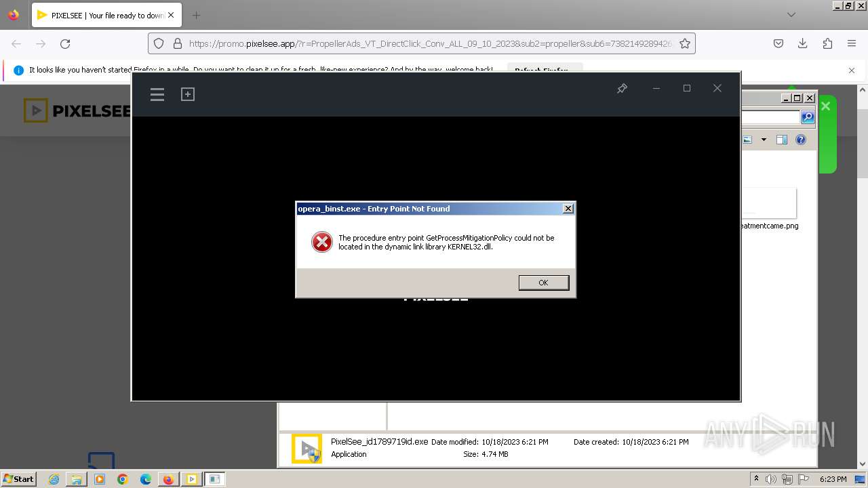Maximize the PixelSee player window

[687, 88]
